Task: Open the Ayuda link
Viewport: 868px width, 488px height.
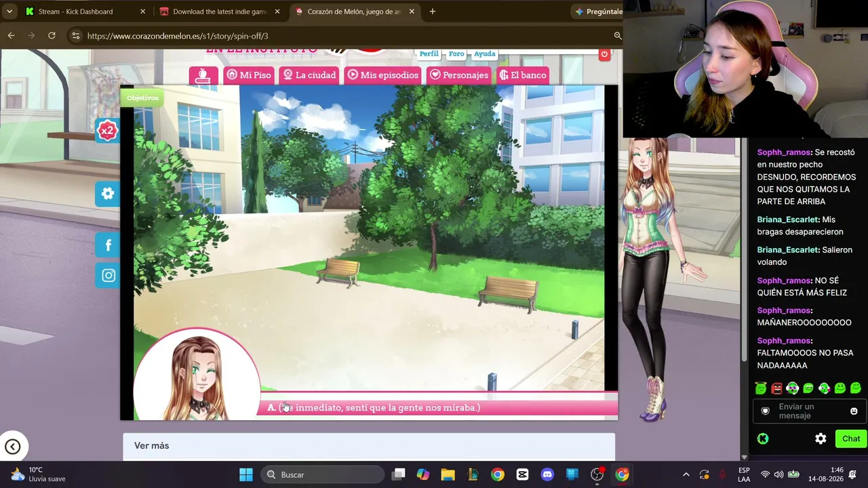Action: [x=485, y=54]
